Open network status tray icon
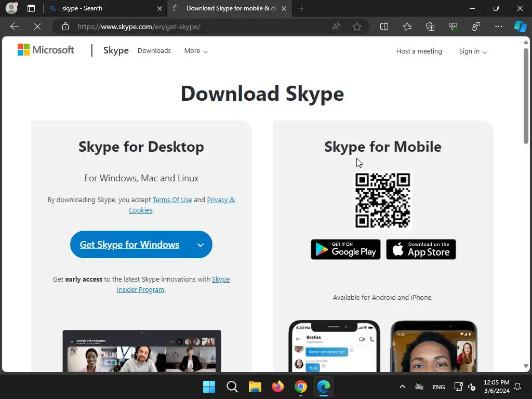 [458, 387]
